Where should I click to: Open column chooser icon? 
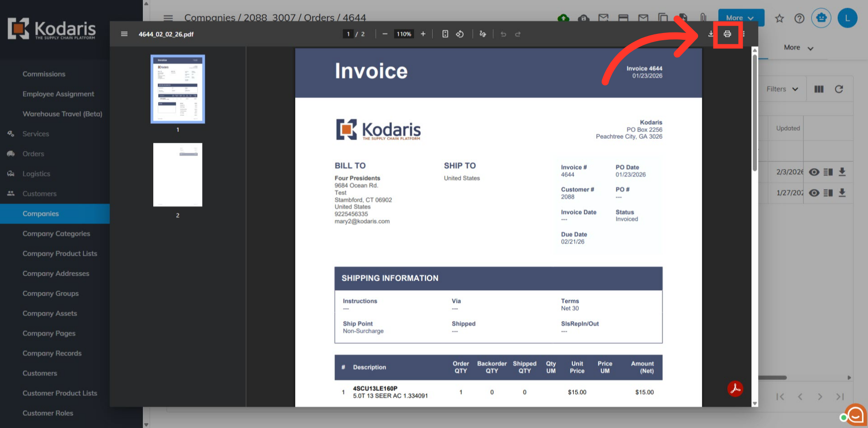[819, 89]
